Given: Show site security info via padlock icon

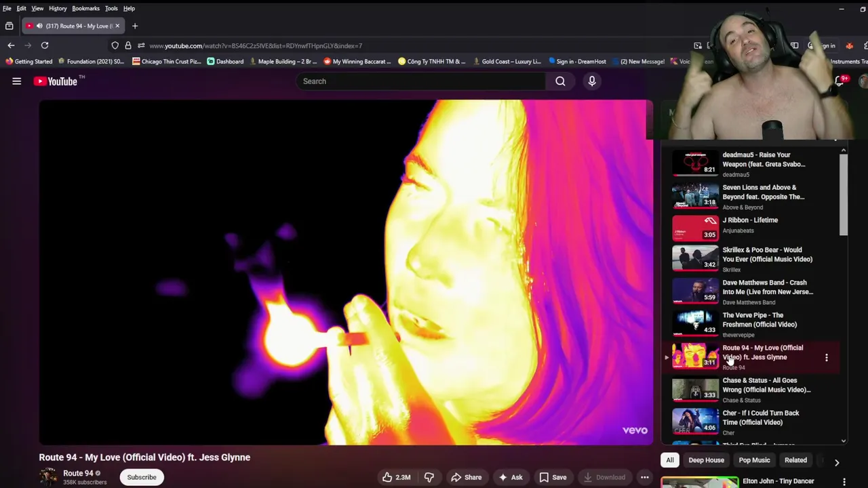Looking at the screenshot, I should click(127, 45).
